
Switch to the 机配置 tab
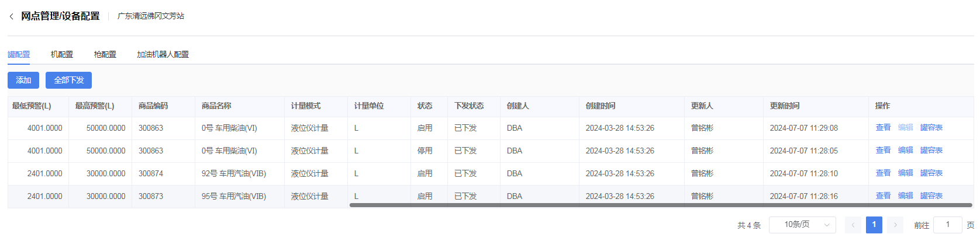pyautogui.click(x=62, y=54)
